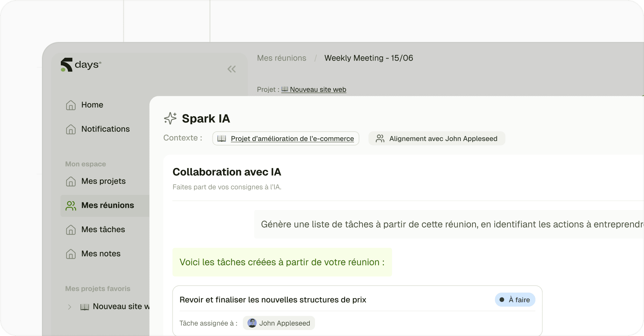The height and width of the screenshot is (336, 644).
Task: Collapse the sidebar with double chevron
Action: point(231,69)
